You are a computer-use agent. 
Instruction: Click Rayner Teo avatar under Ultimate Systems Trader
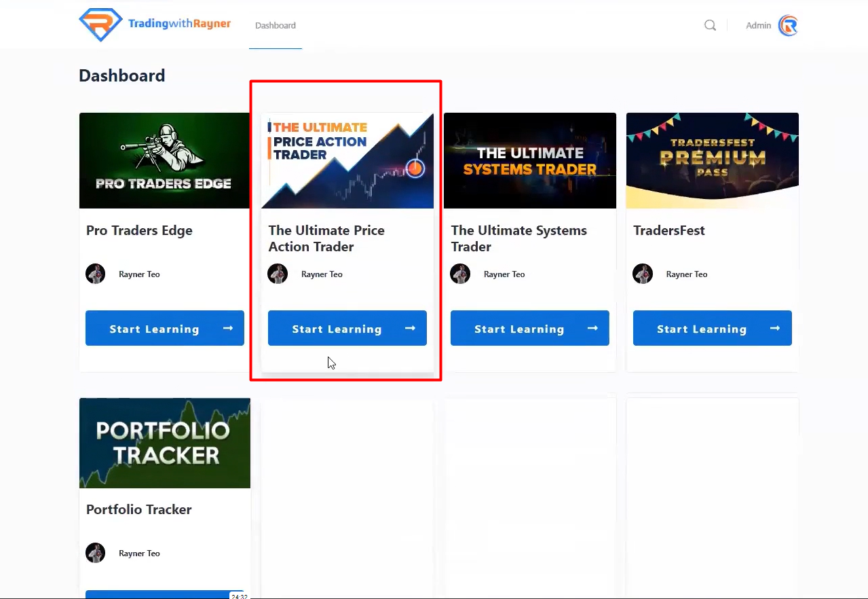coord(460,274)
